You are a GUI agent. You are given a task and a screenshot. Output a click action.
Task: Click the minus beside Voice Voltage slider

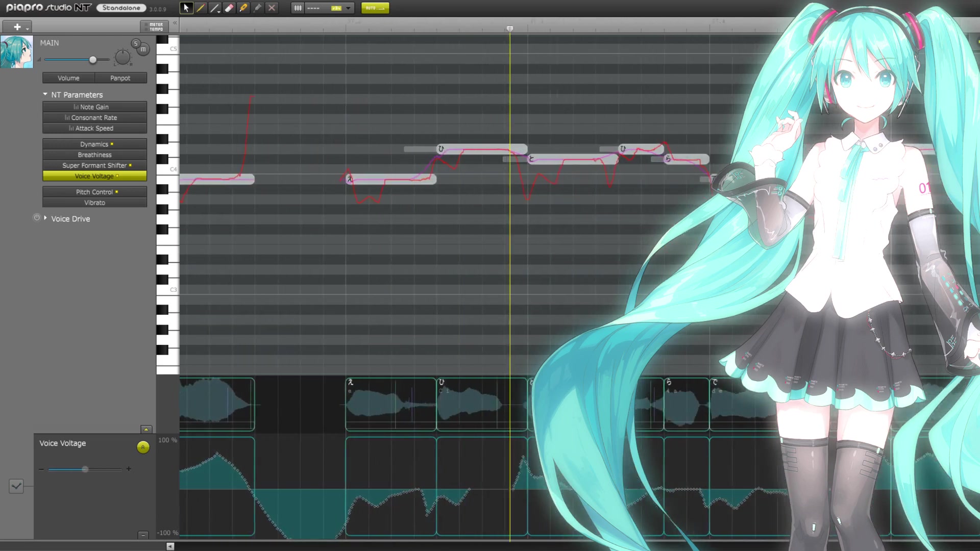tap(41, 469)
